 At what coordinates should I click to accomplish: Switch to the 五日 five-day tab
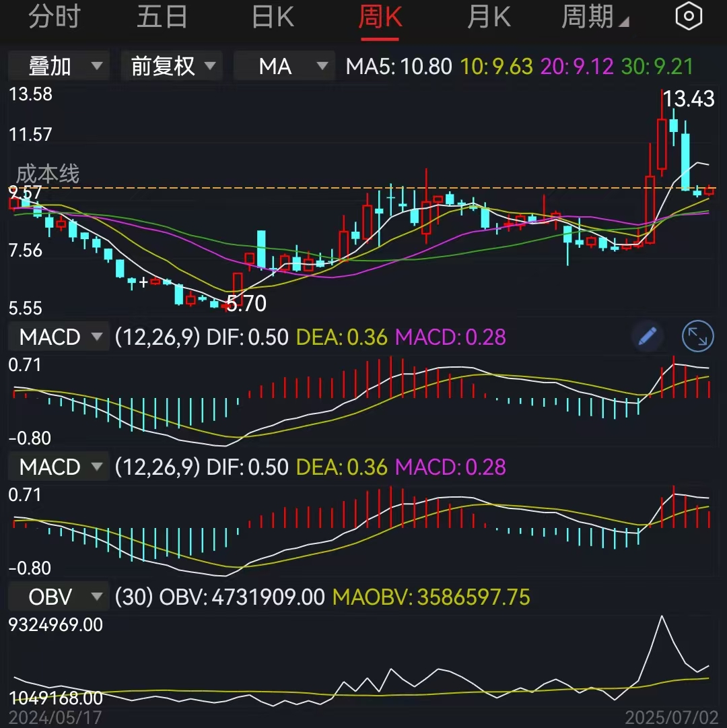click(162, 15)
